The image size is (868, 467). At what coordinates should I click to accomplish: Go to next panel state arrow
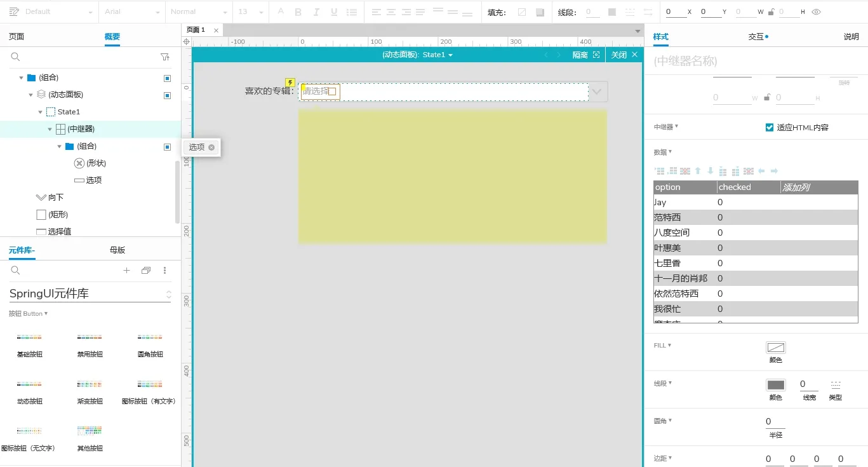click(559, 55)
